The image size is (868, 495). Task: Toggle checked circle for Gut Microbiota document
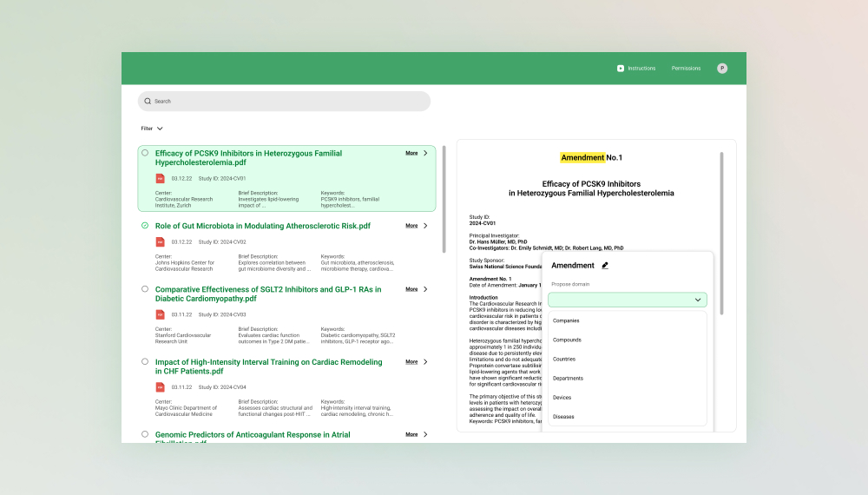point(145,225)
